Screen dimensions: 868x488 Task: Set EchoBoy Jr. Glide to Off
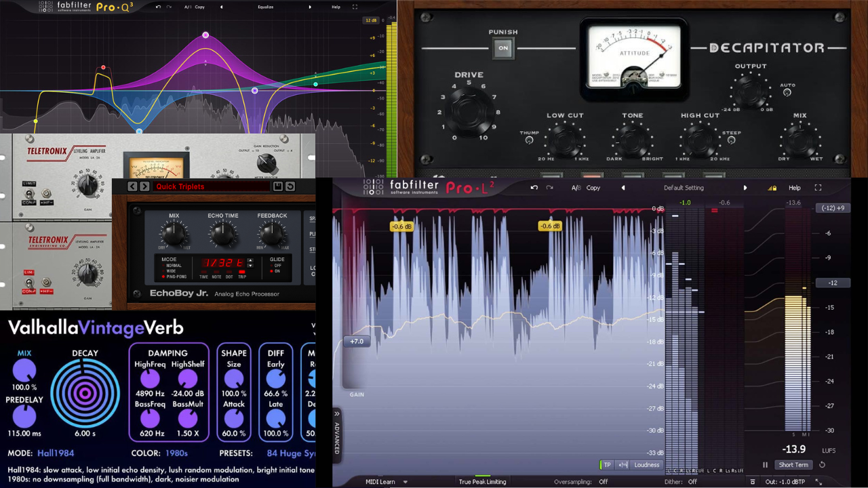(x=275, y=266)
